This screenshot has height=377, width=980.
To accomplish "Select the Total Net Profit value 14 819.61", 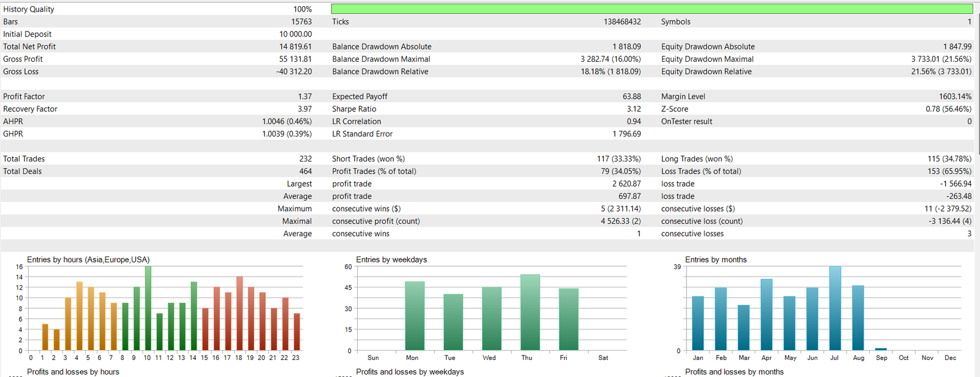I will (296, 47).
